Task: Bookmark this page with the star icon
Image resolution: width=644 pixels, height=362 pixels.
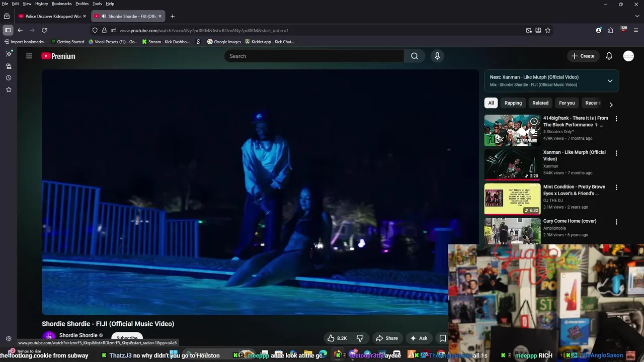Action: click(548, 30)
